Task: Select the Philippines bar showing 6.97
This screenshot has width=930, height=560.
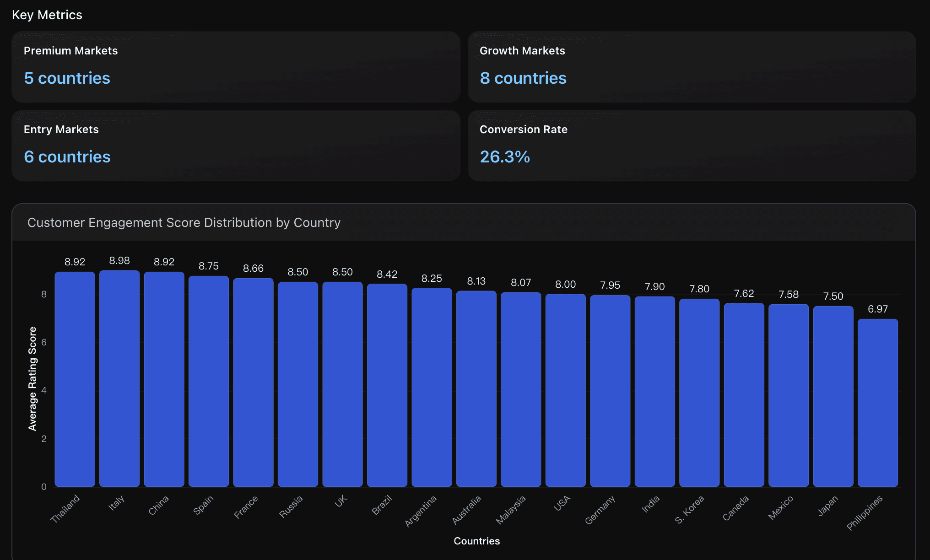Action: pyautogui.click(x=878, y=403)
